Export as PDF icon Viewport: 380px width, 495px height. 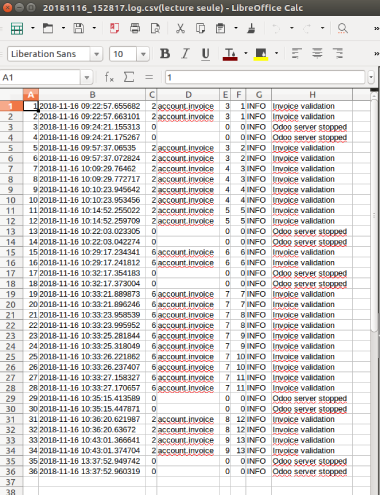pyautogui.click(x=114, y=28)
